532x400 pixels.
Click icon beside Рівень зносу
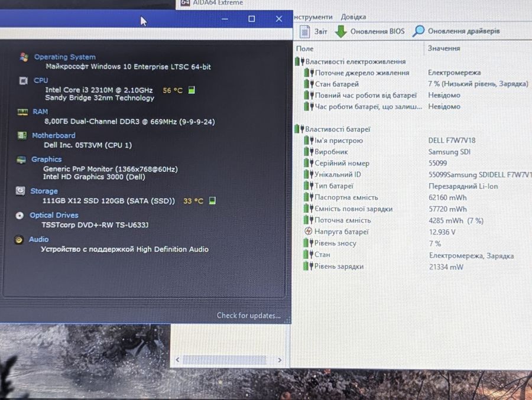tap(309, 243)
